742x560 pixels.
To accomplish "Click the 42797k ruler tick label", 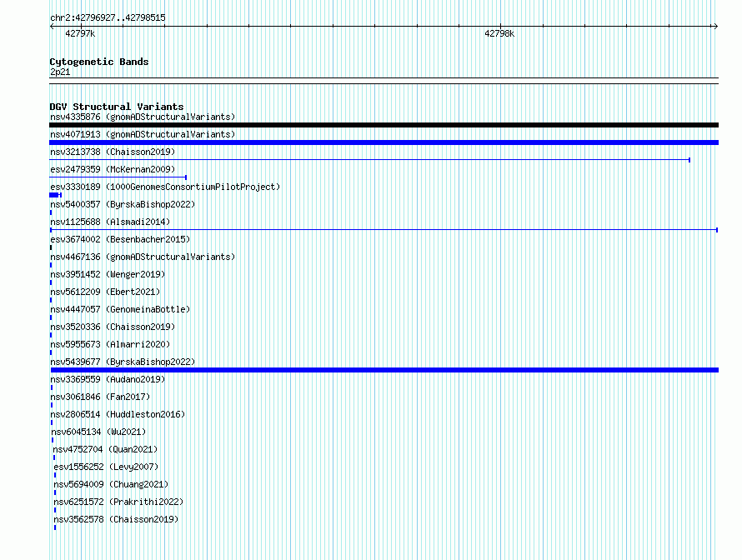I will (80, 33).
